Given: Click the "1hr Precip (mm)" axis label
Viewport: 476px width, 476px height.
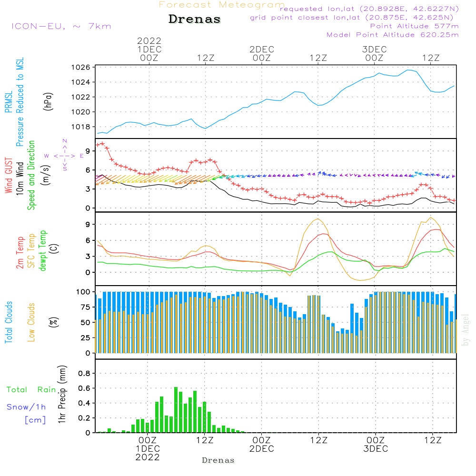Looking at the screenshot, I should pos(62,394).
